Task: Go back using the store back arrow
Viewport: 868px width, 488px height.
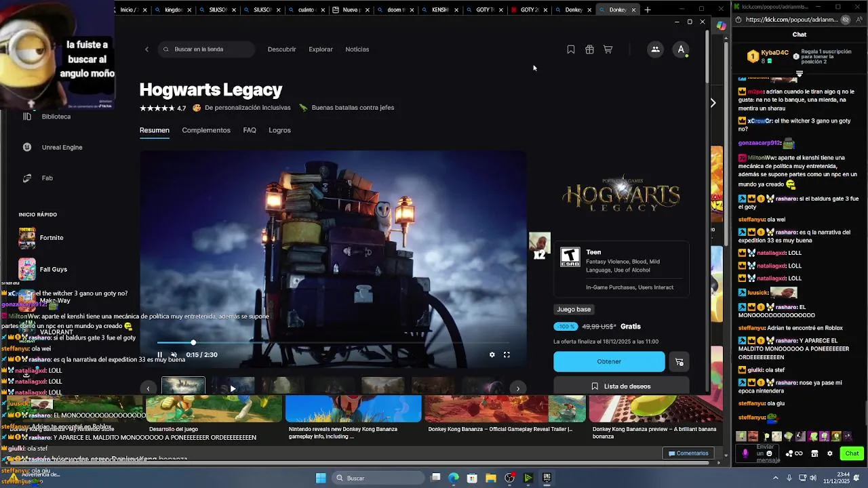Action: tap(146, 49)
